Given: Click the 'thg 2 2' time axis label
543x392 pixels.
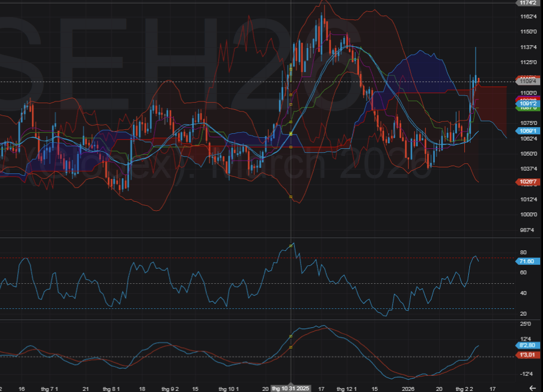Looking at the screenshot, I should point(464,388).
